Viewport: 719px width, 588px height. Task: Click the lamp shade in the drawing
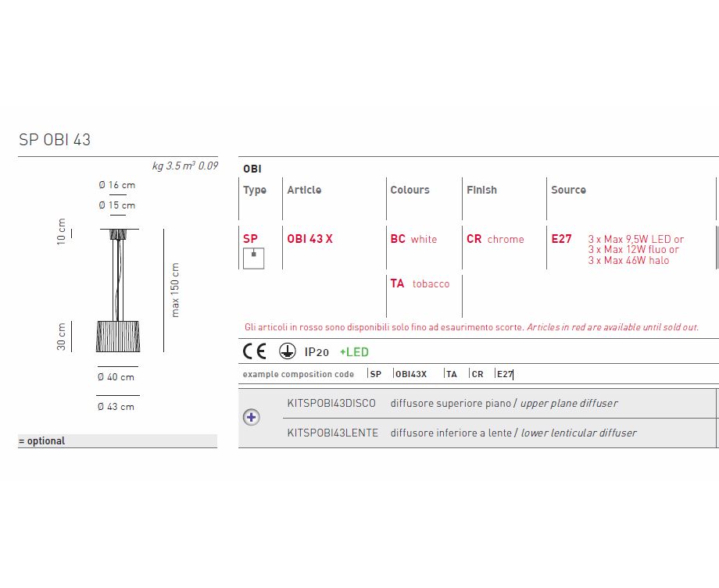tap(117, 336)
